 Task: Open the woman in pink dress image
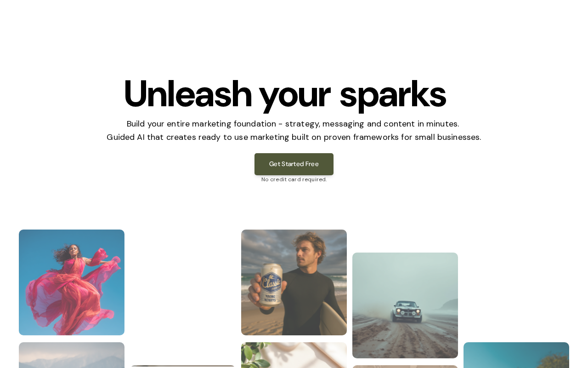[72, 282]
